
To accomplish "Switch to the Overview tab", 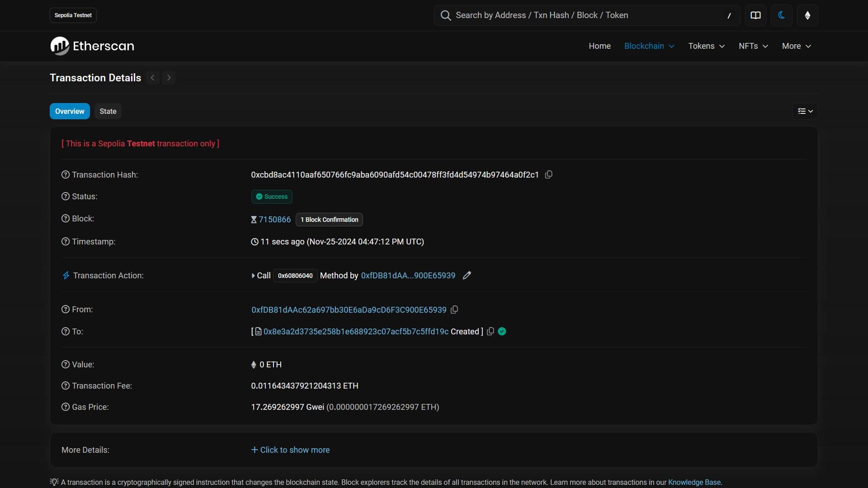I will coord(70,111).
